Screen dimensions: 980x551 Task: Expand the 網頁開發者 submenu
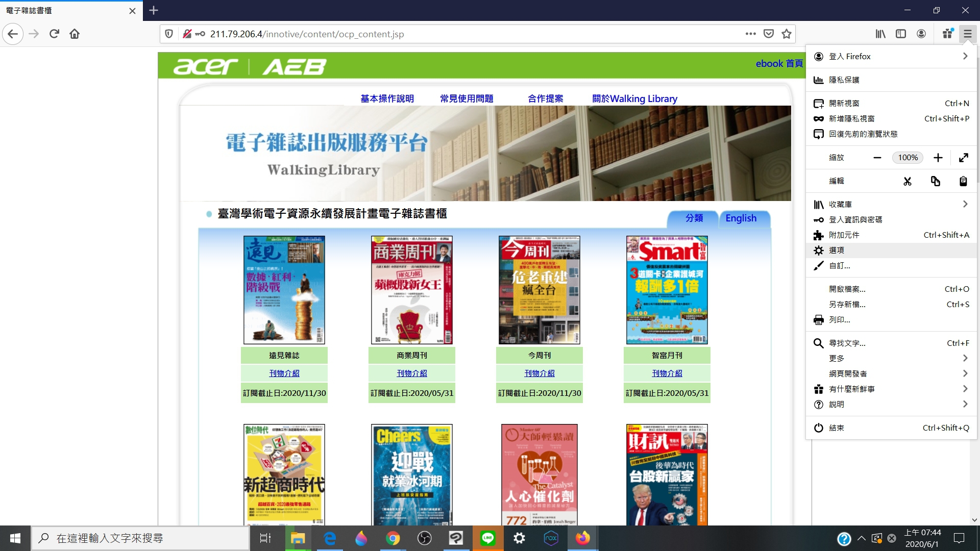click(891, 374)
